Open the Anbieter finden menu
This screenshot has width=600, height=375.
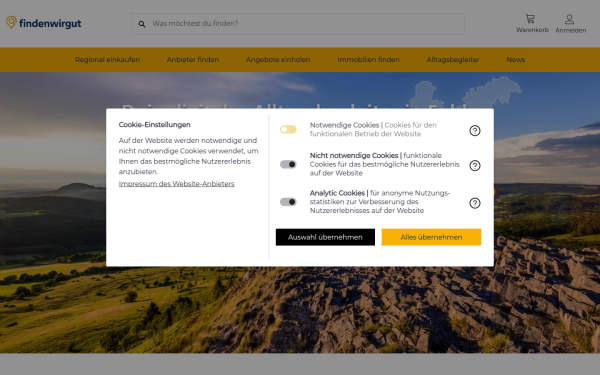pyautogui.click(x=193, y=60)
